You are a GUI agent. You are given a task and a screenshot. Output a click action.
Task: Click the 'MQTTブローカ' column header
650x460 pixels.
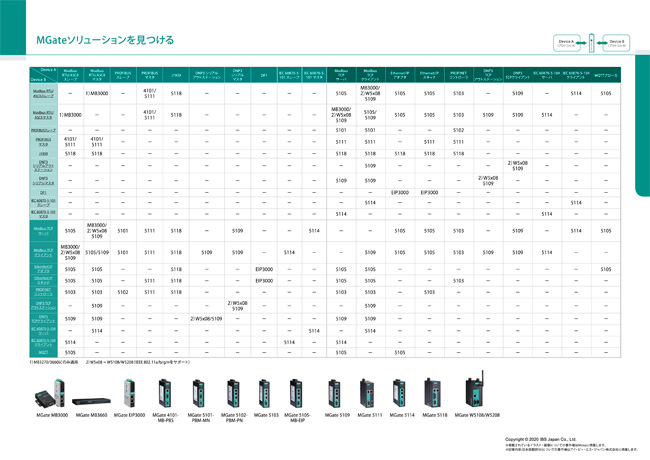click(606, 75)
